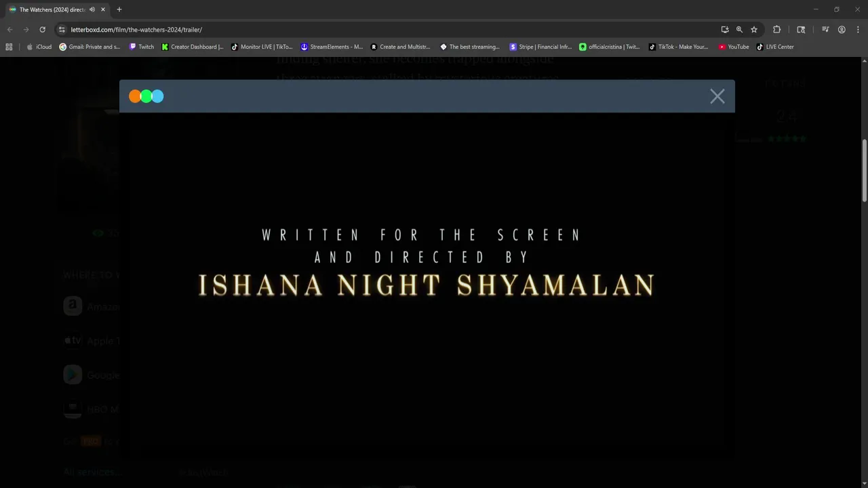
Task: Open the Monitor LIVE TikTok bookmark
Action: click(x=262, y=47)
